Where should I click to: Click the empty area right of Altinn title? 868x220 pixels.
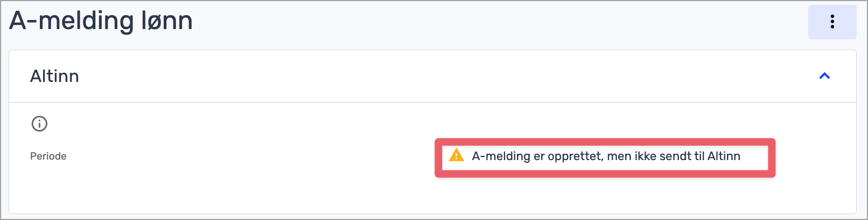click(431, 76)
